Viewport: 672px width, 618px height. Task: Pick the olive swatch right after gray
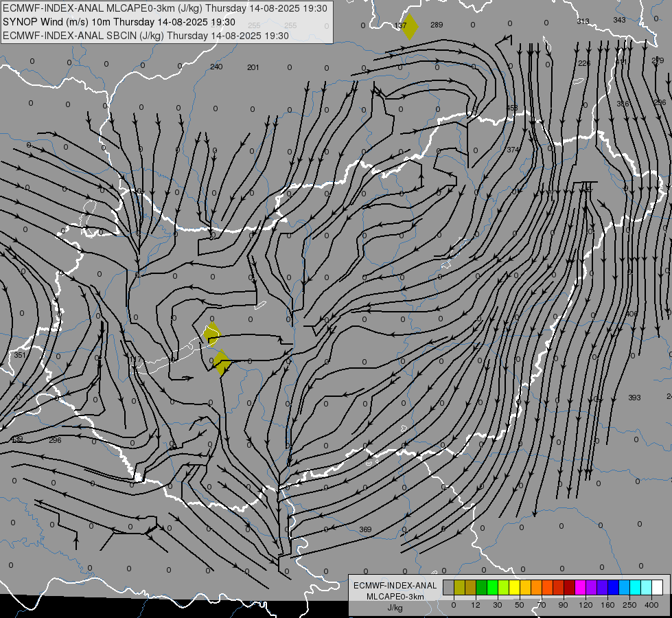point(459,587)
